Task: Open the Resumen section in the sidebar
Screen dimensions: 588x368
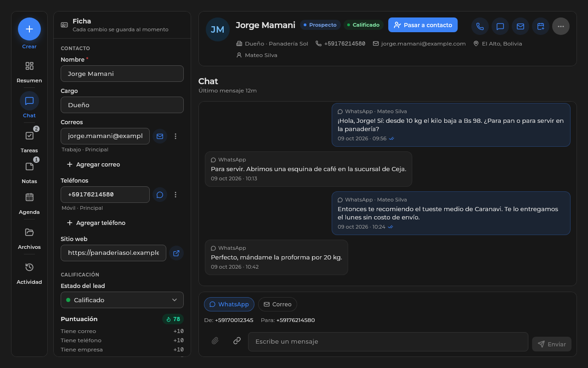Action: coord(29,72)
